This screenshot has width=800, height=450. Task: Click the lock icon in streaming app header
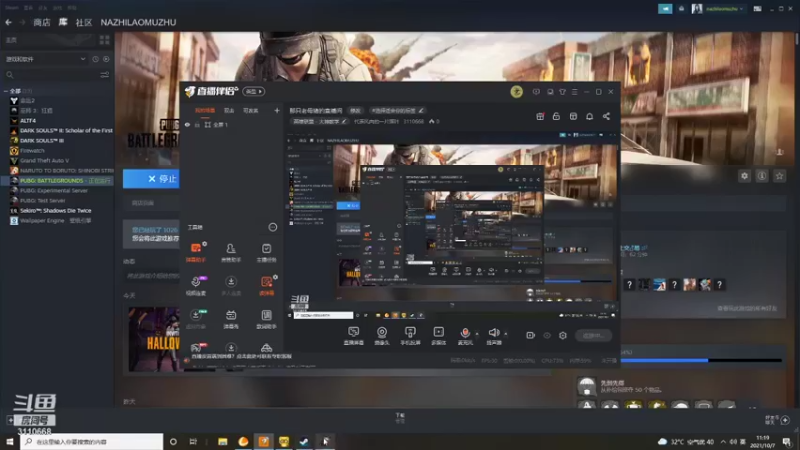(556, 116)
